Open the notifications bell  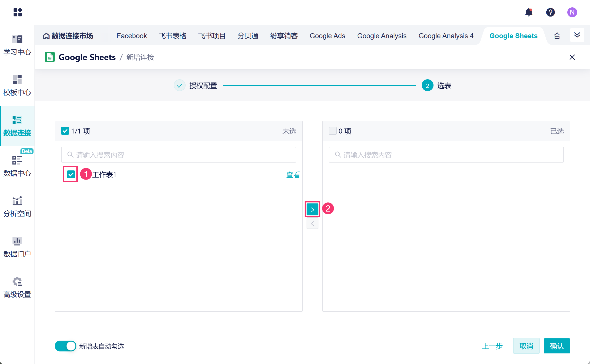tap(529, 12)
